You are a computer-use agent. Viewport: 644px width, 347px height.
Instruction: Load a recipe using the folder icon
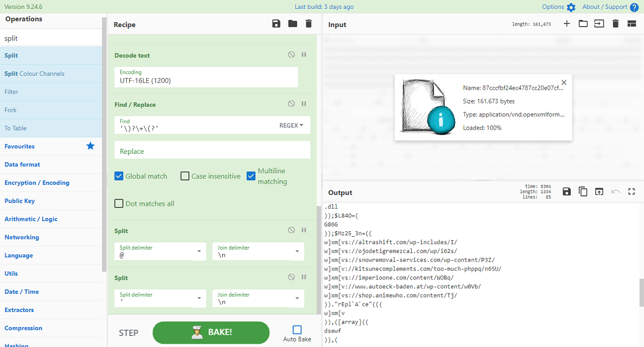(293, 24)
